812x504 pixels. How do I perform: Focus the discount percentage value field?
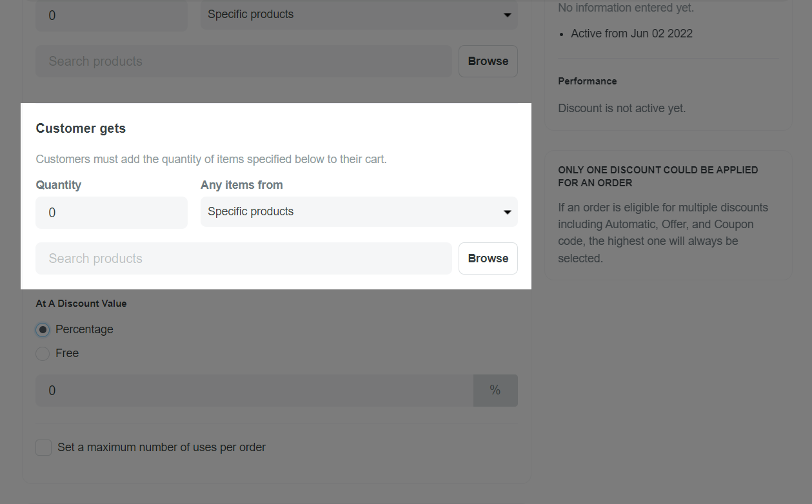point(254,391)
